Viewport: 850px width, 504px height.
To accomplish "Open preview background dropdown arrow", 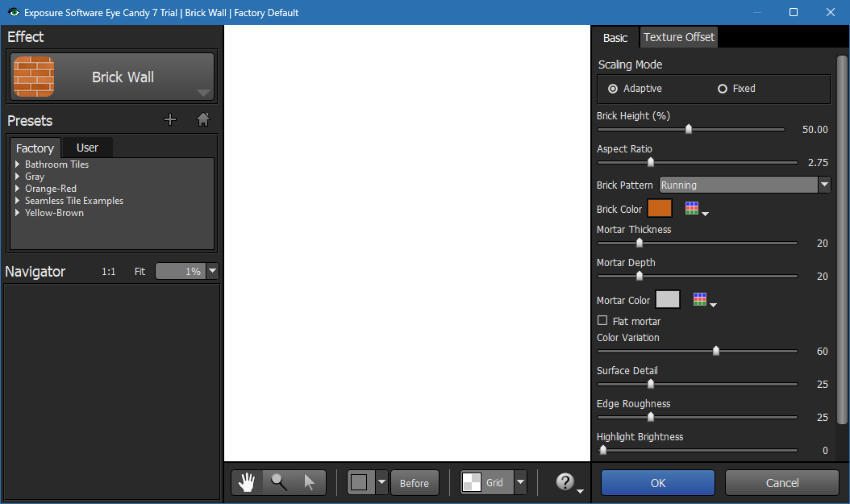I will tap(381, 482).
